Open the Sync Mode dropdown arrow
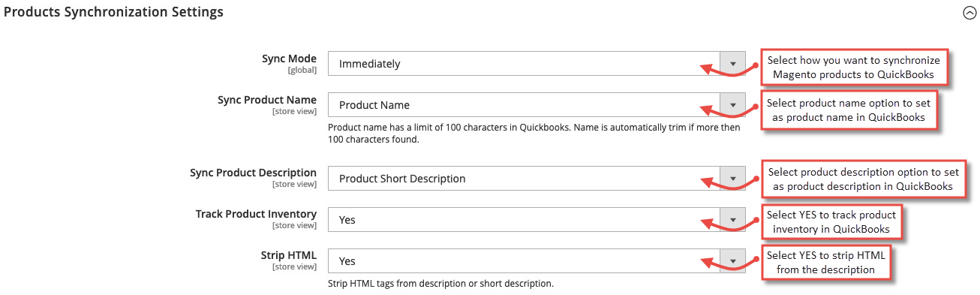Screen dimensions: 980x295 pyautogui.click(x=733, y=64)
